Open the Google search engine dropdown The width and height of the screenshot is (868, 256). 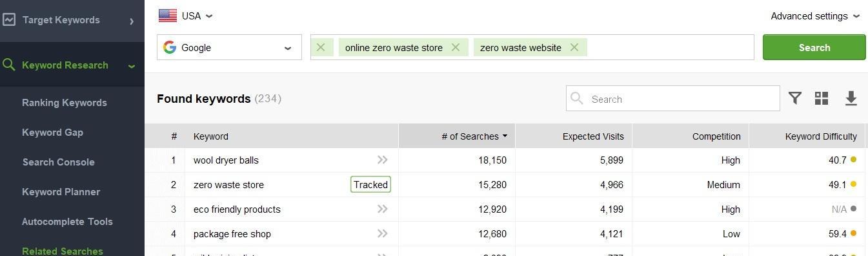229,47
